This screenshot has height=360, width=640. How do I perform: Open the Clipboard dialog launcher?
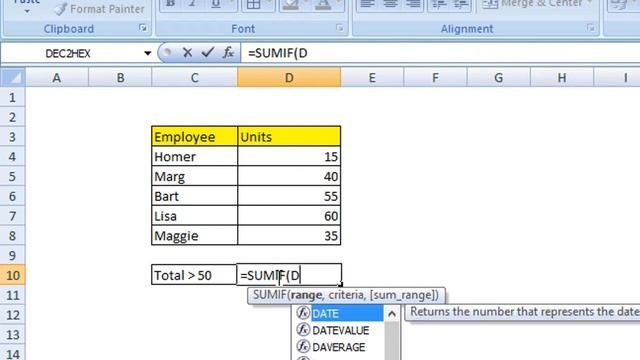[142, 28]
